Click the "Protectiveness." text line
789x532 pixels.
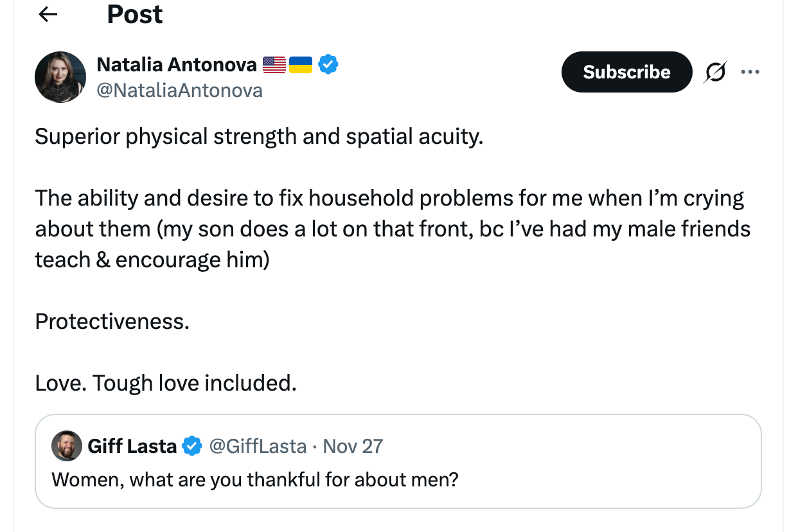[112, 321]
